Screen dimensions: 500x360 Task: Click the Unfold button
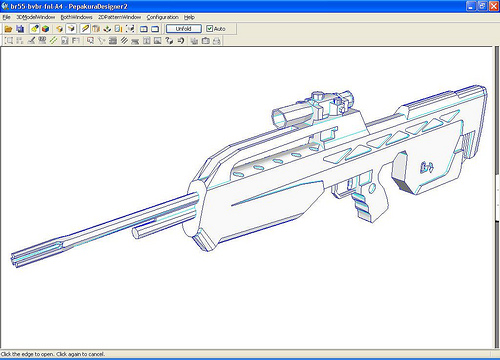(x=184, y=29)
